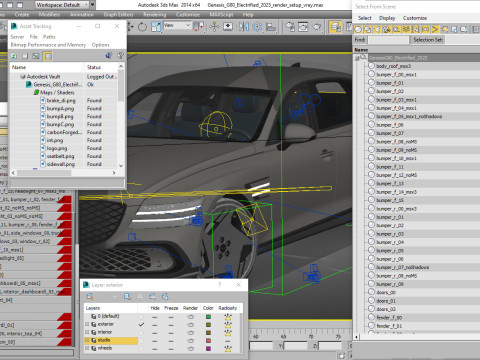Screen dimensions: 480x360
Task: Click the Align tool icon
Action: tap(271, 27)
